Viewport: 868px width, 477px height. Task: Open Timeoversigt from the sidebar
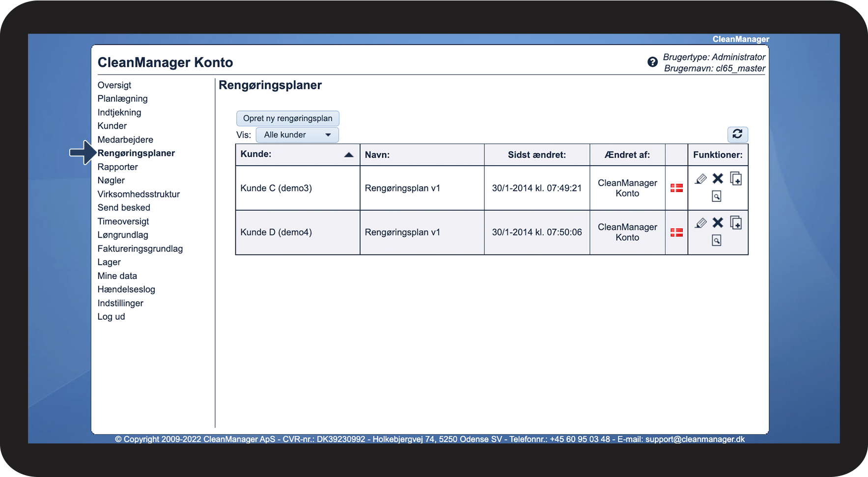coord(123,222)
